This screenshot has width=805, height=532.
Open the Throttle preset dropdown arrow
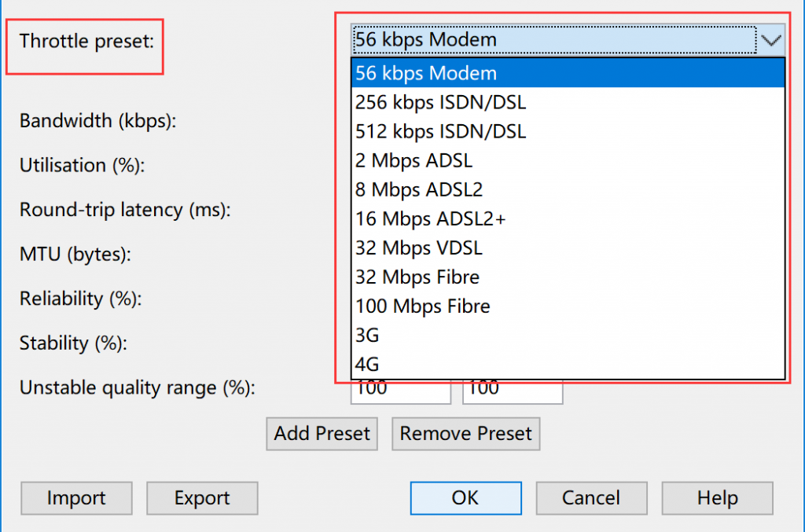point(770,40)
